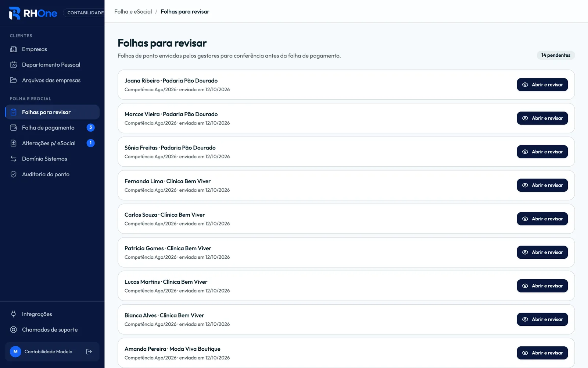This screenshot has height=368, width=588.
Task: Click Folha e eSocial breadcrumb link
Action: 133,12
